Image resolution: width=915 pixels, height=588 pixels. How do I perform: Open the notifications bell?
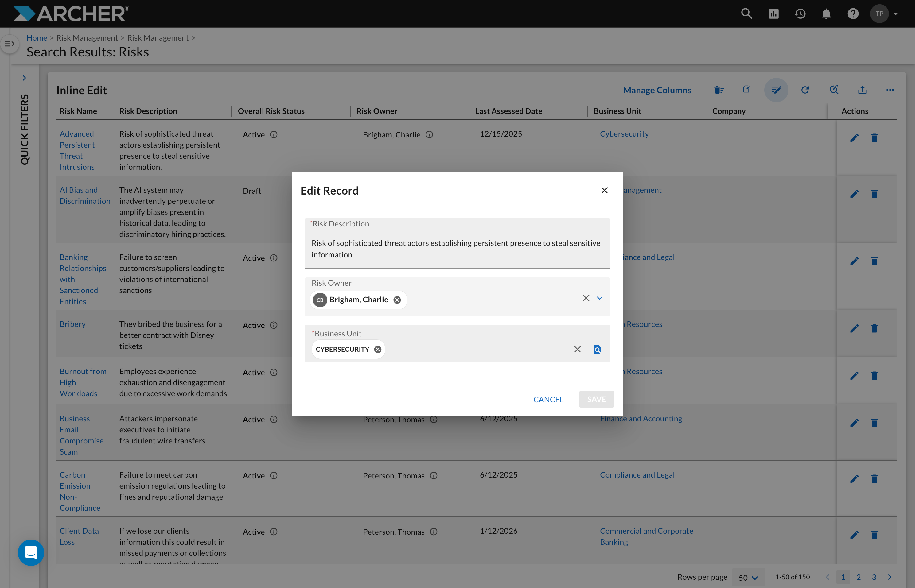click(x=826, y=14)
